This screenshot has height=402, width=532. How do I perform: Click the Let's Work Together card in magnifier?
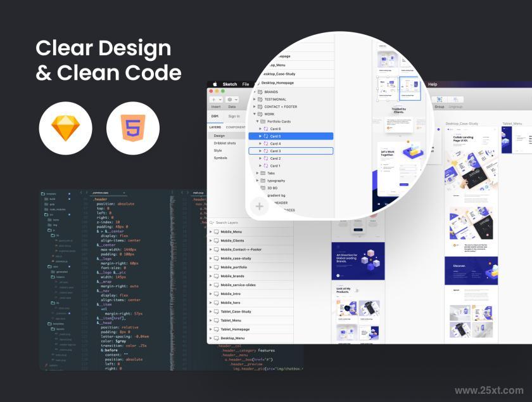(x=399, y=169)
